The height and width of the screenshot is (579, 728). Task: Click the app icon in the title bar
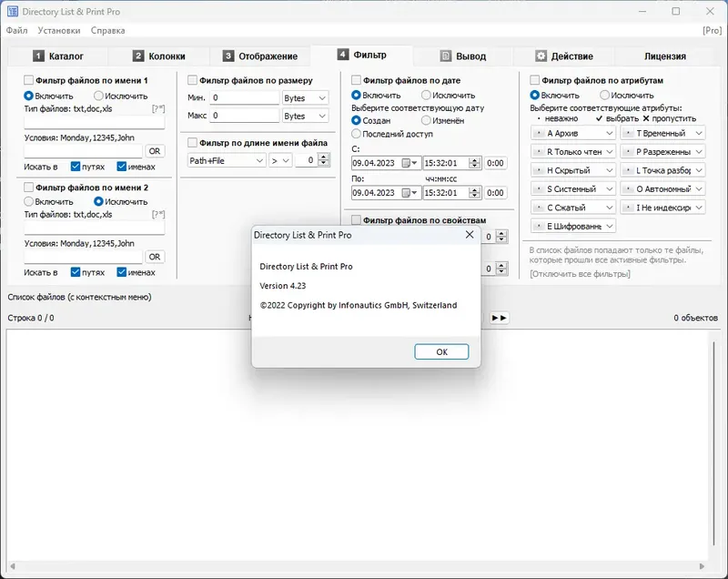(13, 11)
